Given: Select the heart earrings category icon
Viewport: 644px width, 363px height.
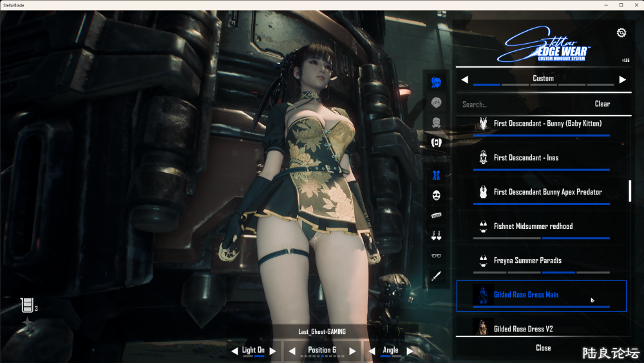Looking at the screenshot, I should coord(436,235).
